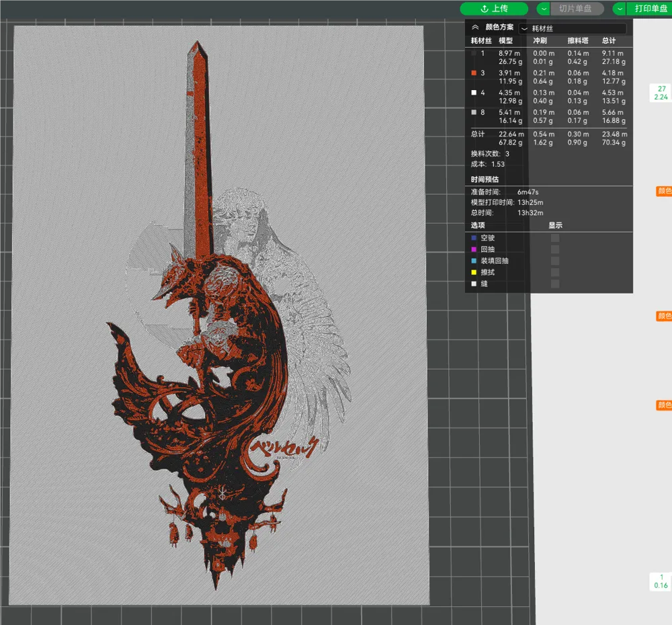Click the top layer slider handle 27 / 2.24

(661, 93)
